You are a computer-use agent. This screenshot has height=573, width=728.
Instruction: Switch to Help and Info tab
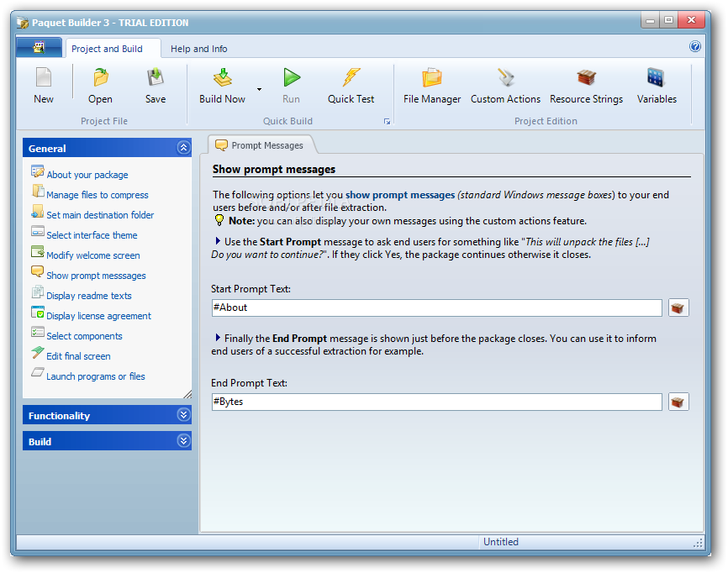pyautogui.click(x=198, y=49)
